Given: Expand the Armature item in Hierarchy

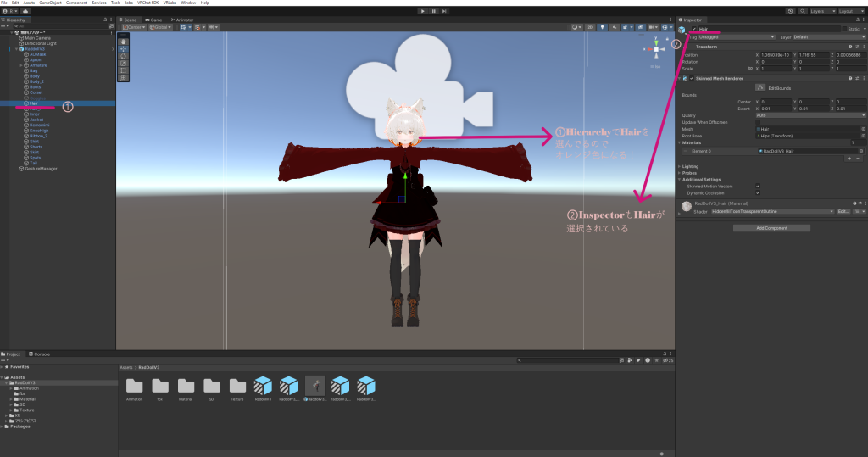Looking at the screenshot, I should 21,64.
